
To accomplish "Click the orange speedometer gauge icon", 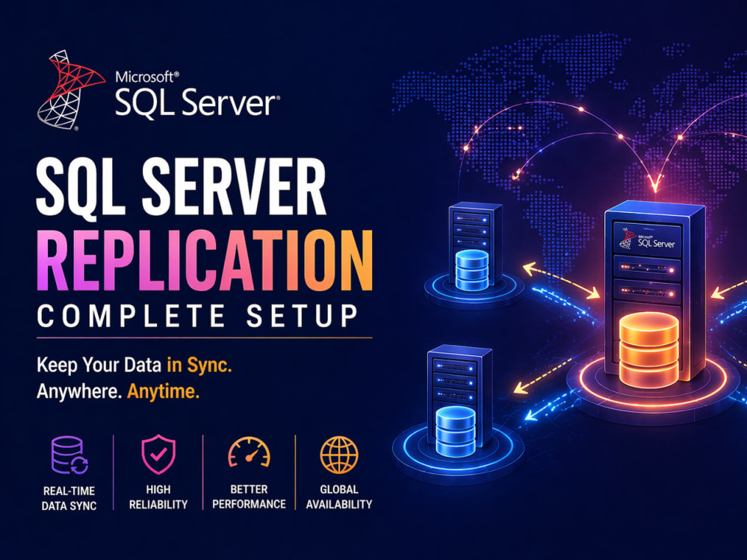I will pos(249,452).
